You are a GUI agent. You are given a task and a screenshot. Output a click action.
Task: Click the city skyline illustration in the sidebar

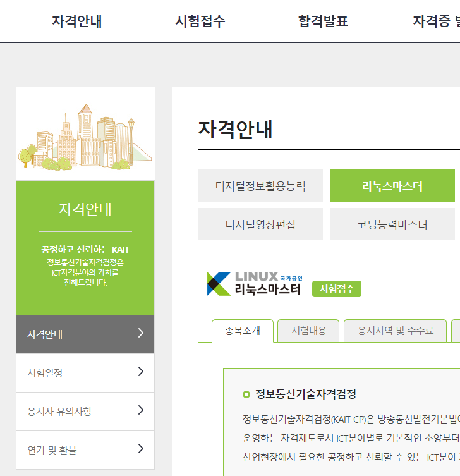pyautogui.click(x=85, y=137)
